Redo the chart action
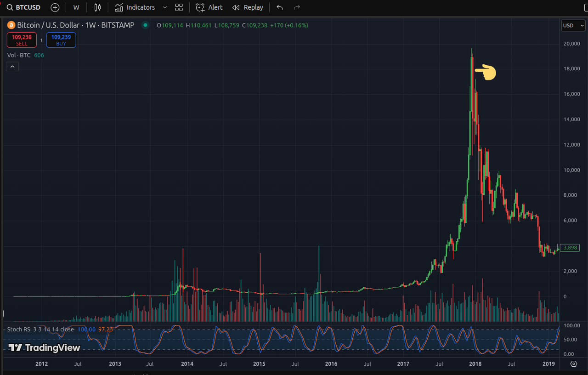This screenshot has height=375, width=588. point(297,7)
